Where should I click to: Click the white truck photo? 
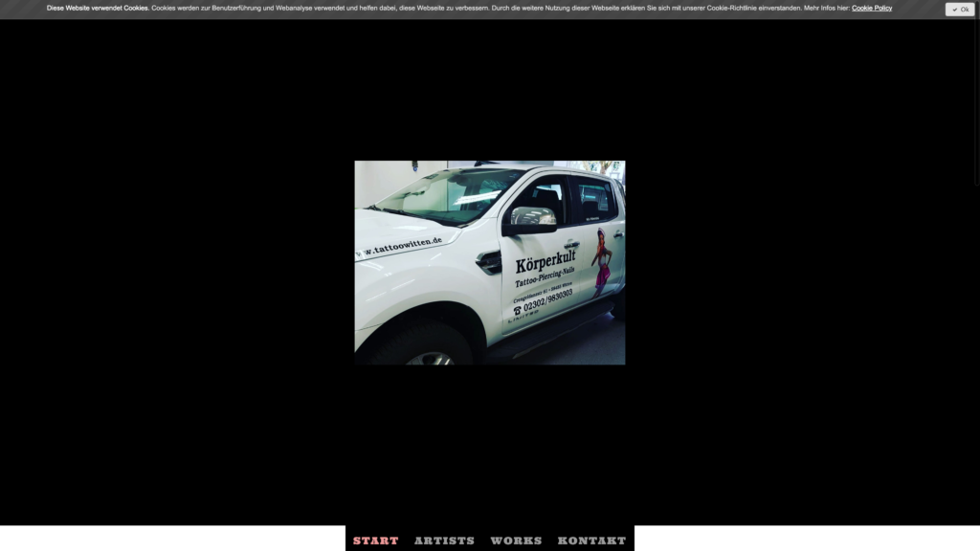pos(489,262)
